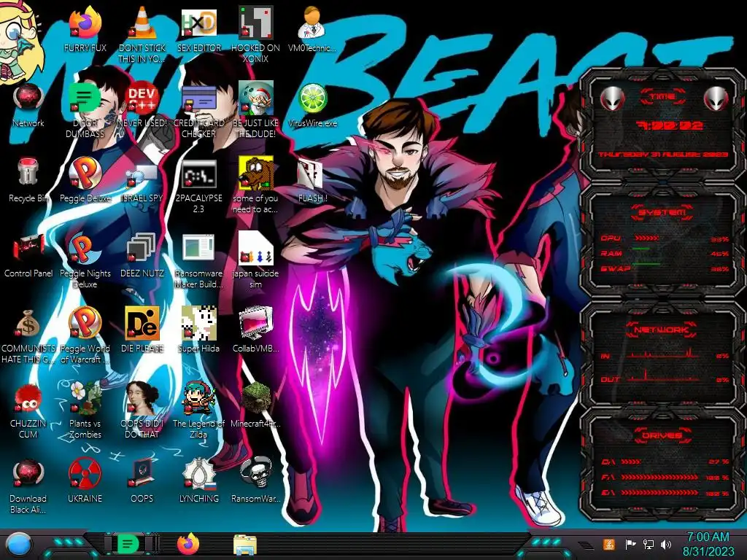Screen dimensions: 747x560
Task: Open the CREDIT CARD CHECKER icon
Action: [198, 98]
